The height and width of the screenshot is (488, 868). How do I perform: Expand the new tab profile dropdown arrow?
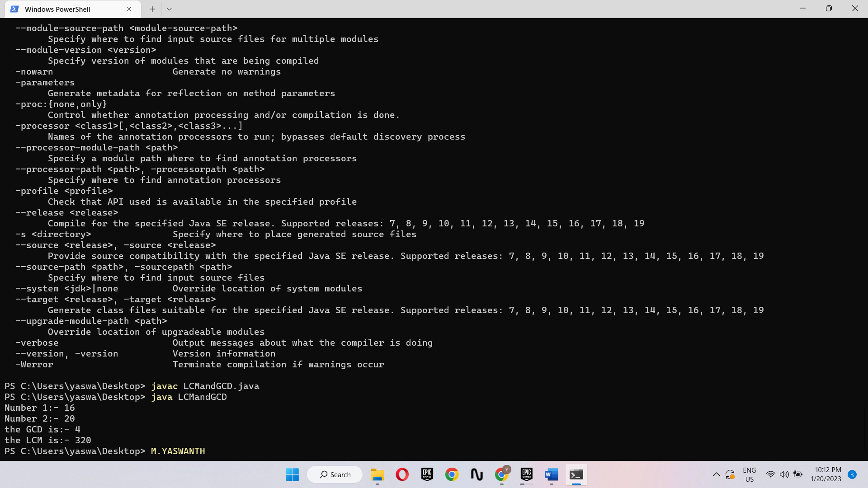tap(169, 9)
